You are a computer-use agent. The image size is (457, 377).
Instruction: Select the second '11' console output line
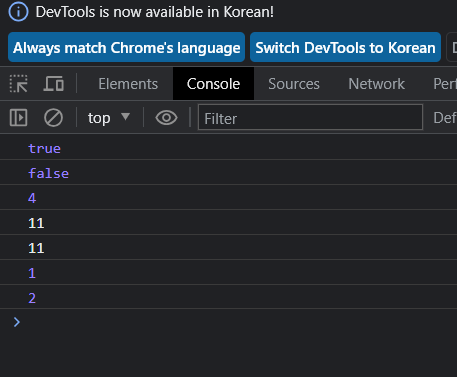point(228,247)
